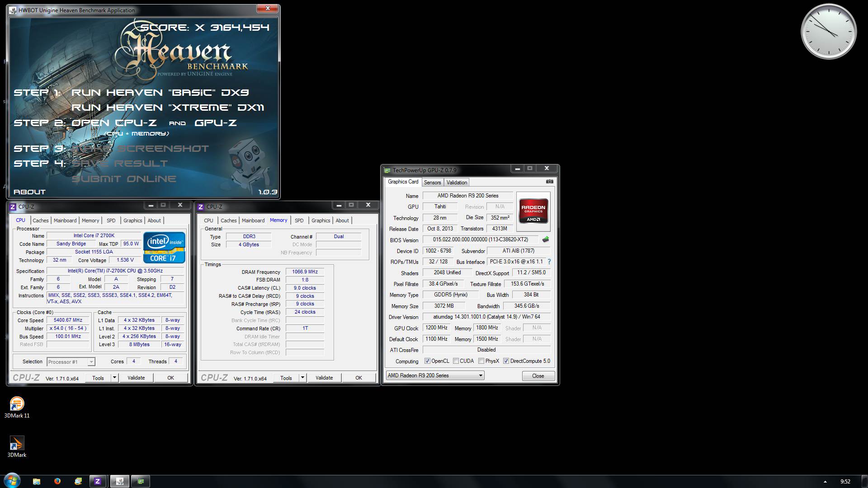Open Validation tab in GPU-Z

pyautogui.click(x=457, y=183)
